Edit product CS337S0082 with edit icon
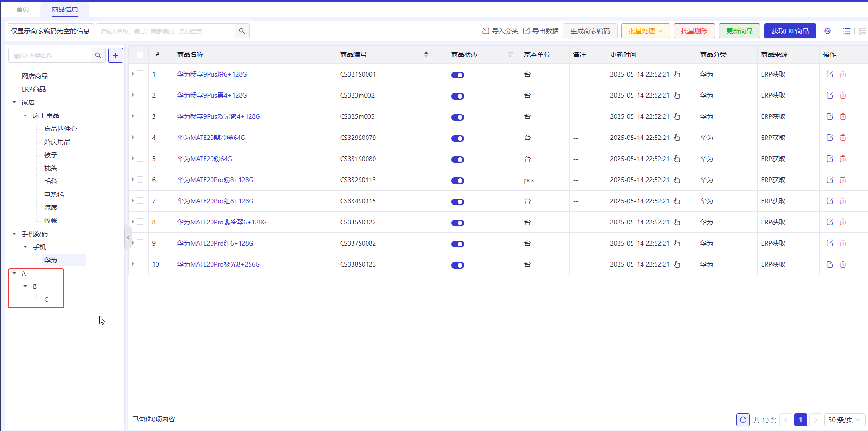868x431 pixels. (x=830, y=243)
